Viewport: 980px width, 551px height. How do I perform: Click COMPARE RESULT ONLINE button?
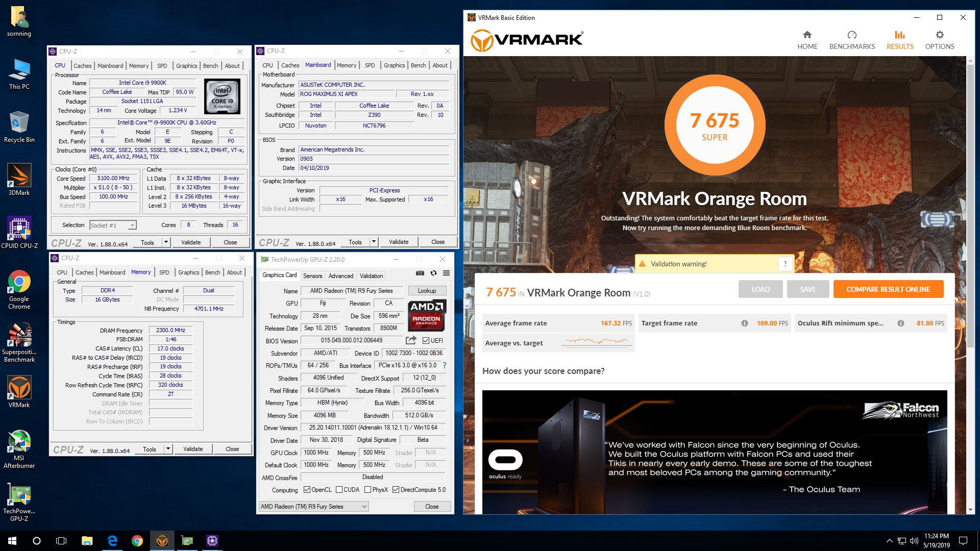(888, 289)
